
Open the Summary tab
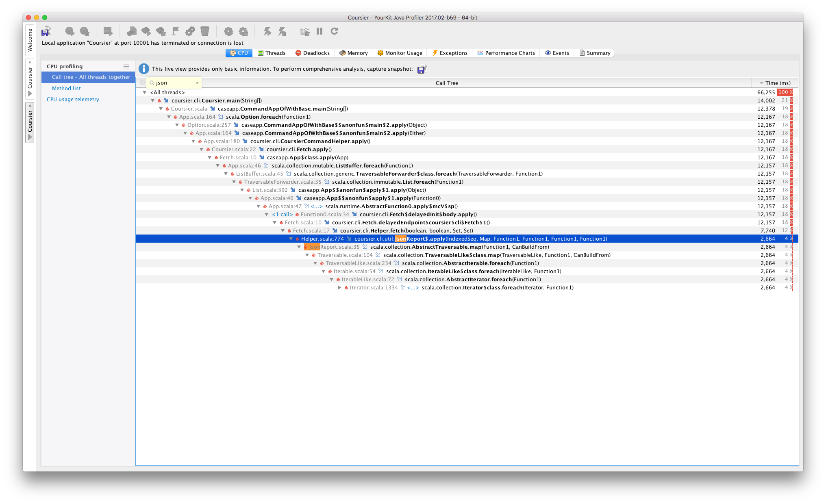[x=595, y=53]
